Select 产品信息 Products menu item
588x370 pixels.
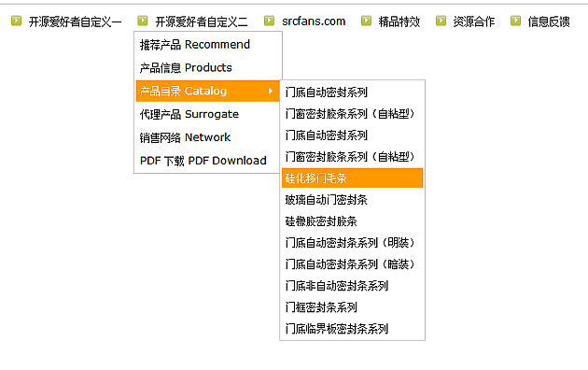(x=207, y=68)
